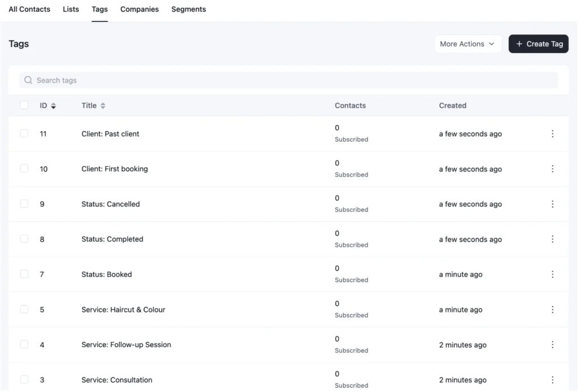Check the Status: Booked row

point(24,274)
